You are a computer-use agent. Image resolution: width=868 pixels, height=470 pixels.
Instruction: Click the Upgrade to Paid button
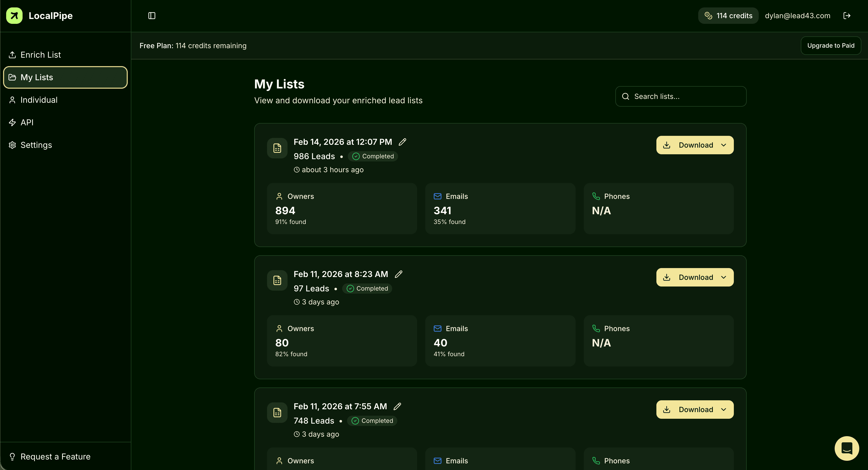[831, 45]
